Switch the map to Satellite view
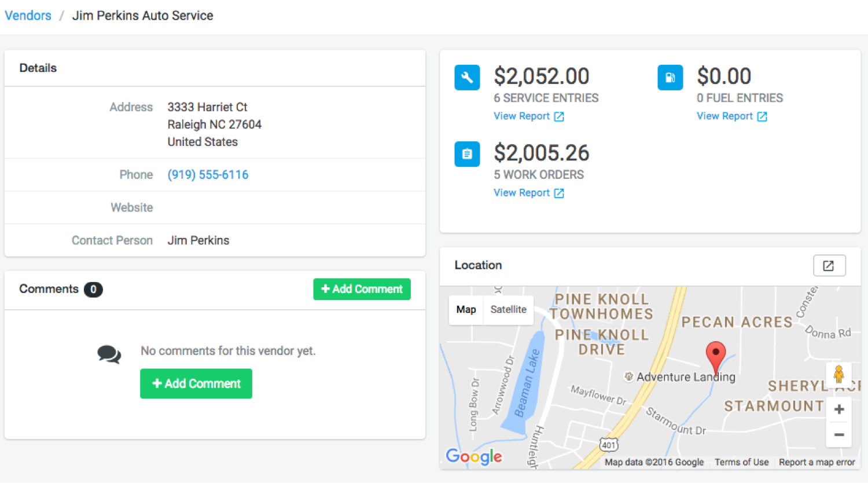The width and height of the screenshot is (868, 483). (508, 309)
